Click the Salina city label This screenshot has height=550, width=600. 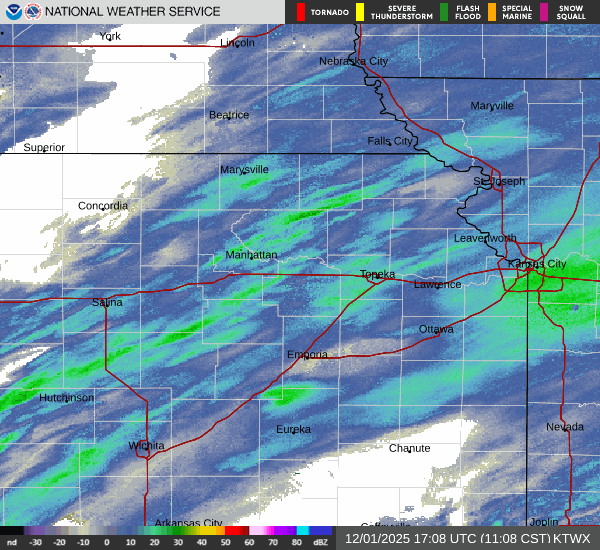[x=107, y=302]
